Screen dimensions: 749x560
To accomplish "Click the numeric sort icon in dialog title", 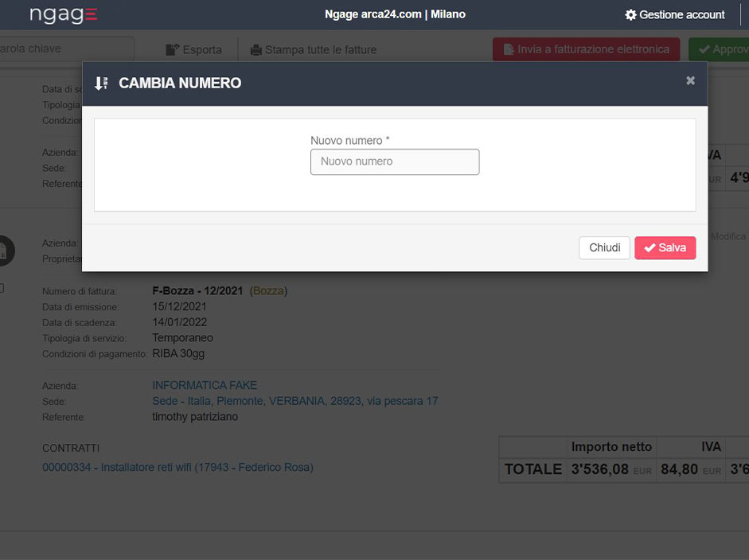I will (x=101, y=84).
